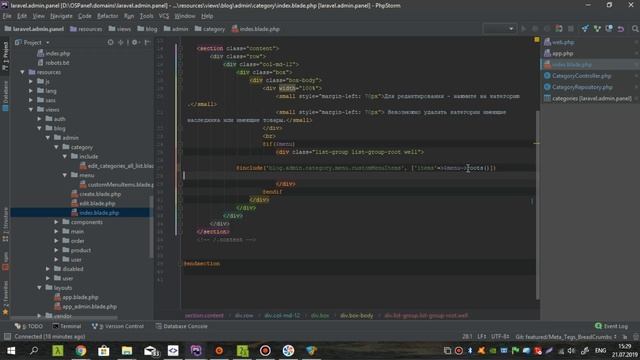640x360 pixels.
Task: Collapse the include folder in tree
Action: pos(65,157)
